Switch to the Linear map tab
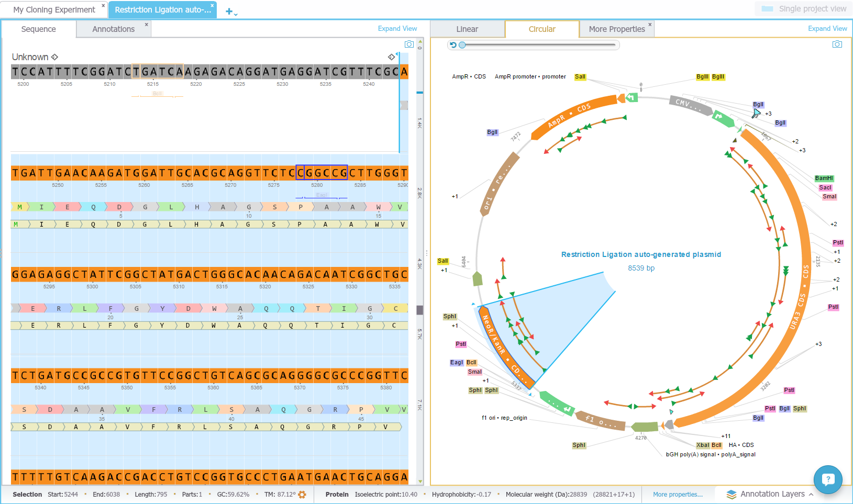 click(x=467, y=29)
